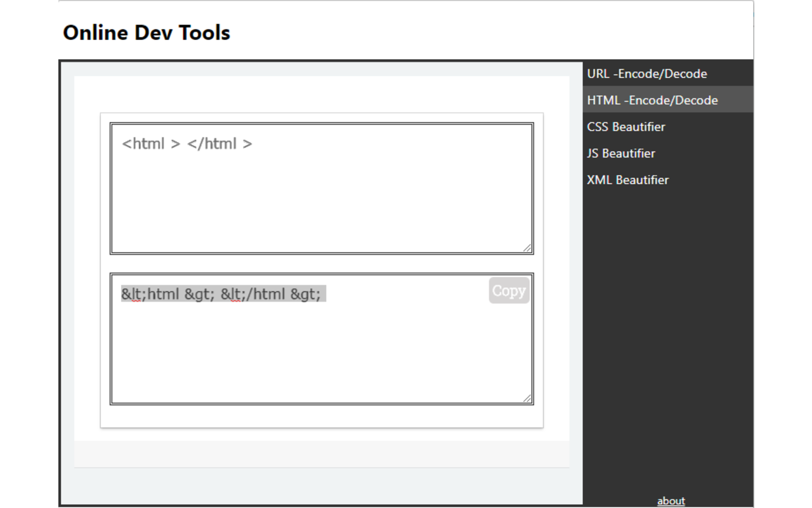812x508 pixels.
Task: Click the Copy button in the output box
Action: pos(509,291)
